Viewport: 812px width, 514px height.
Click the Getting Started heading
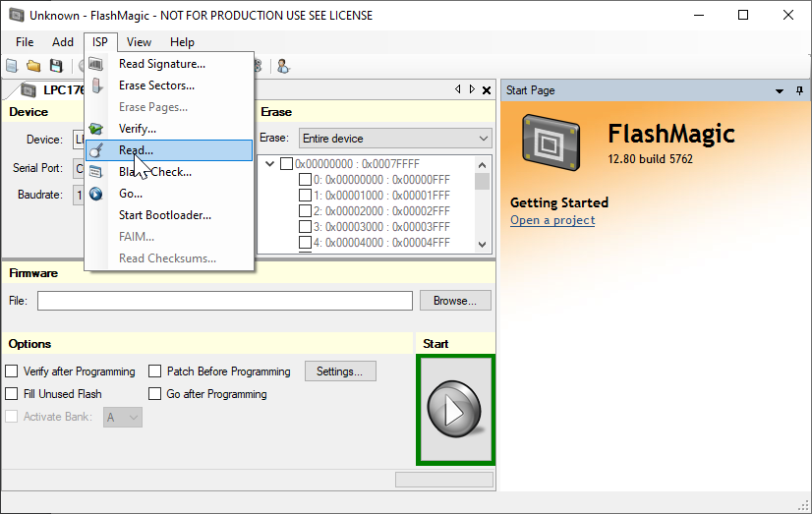click(559, 202)
